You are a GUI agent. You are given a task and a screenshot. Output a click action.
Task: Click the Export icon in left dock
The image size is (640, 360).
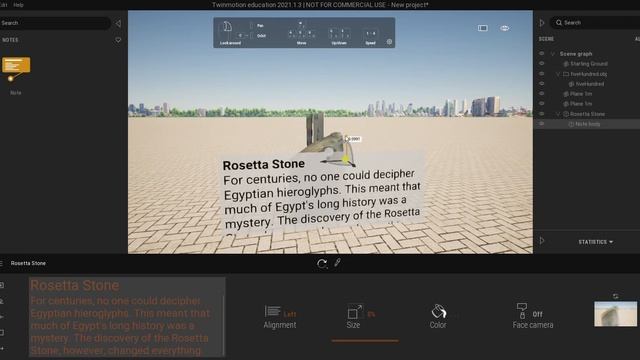point(2,349)
